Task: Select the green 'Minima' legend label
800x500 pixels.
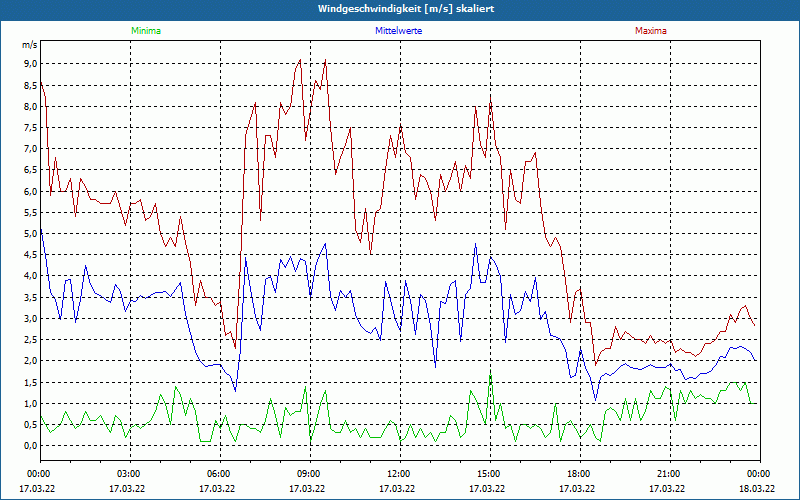Action: 146,31
